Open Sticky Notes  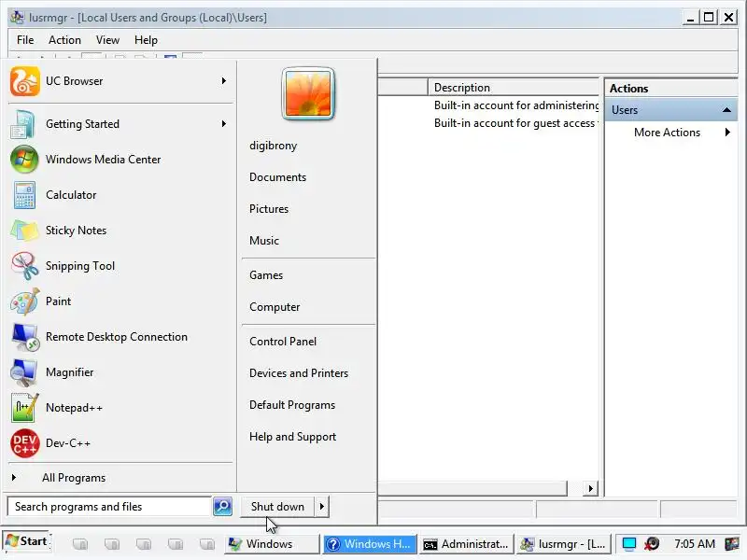point(120,231)
